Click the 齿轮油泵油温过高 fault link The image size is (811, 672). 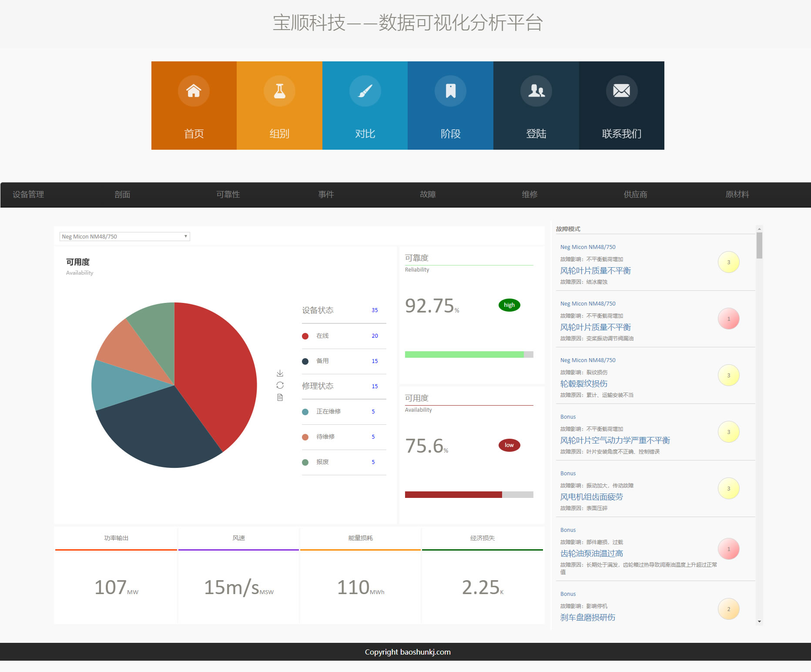591,553
